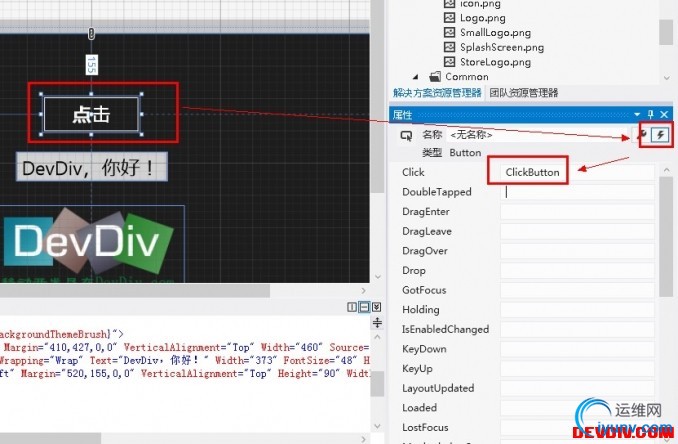Click the XAML editor horizontal scroll right arrow

364,439
